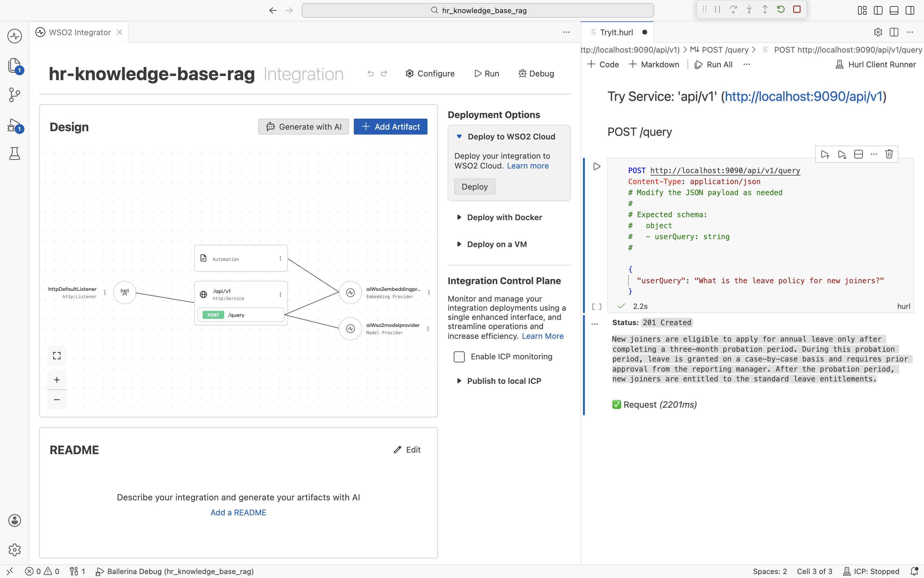
Task: Select the POST /query resource row
Action: (241, 315)
